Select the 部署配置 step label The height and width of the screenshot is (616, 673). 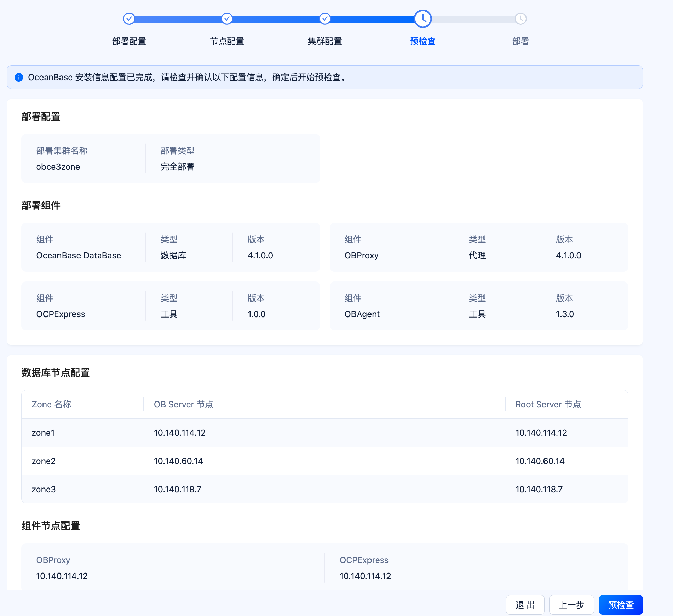coord(129,41)
